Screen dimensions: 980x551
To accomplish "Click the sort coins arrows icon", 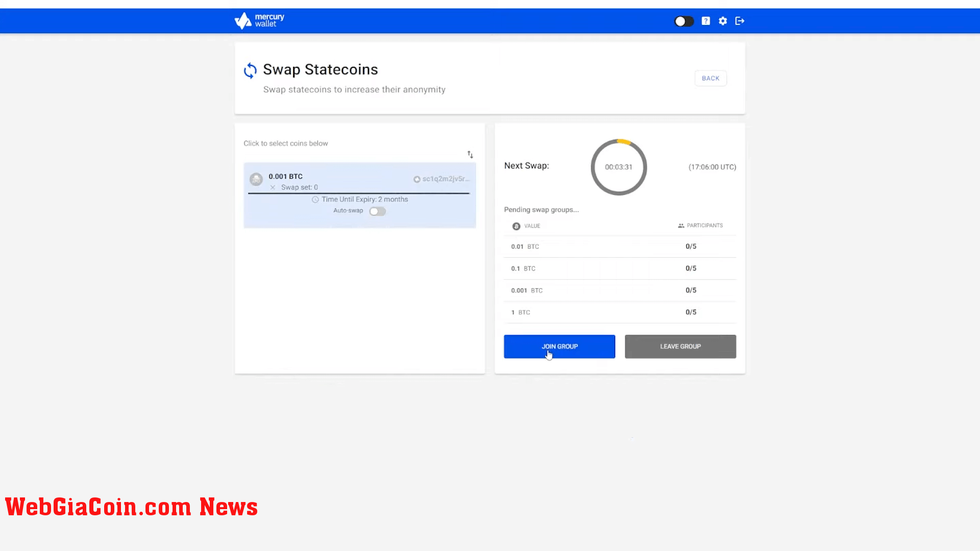I will coord(470,154).
